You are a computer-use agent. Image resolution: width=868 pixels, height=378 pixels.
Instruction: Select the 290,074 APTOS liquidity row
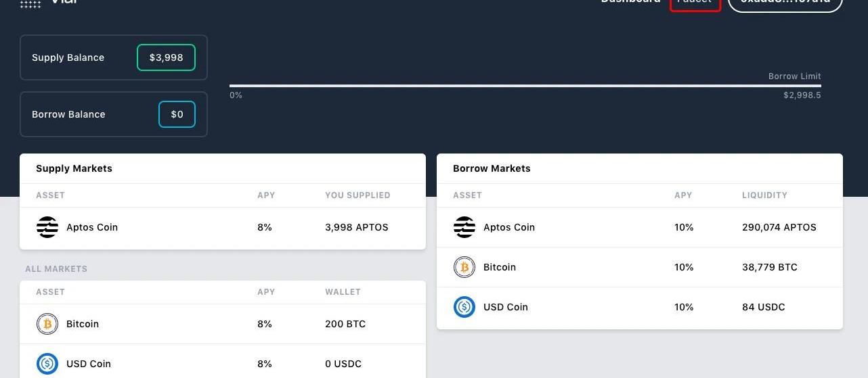640,228
